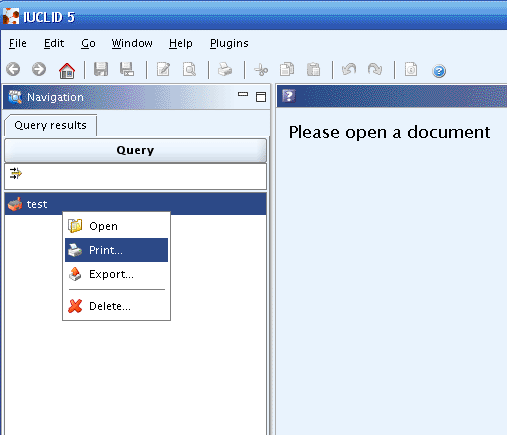Viewport: 507px width, 435px height.
Task: Click the Print toolbar printer icon
Action: pyautogui.click(x=225, y=69)
